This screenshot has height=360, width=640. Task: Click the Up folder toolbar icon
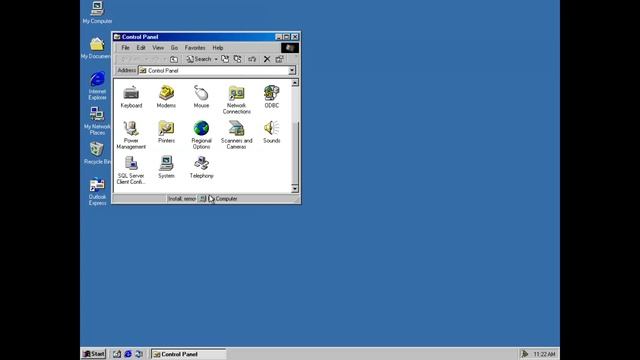[174, 59]
